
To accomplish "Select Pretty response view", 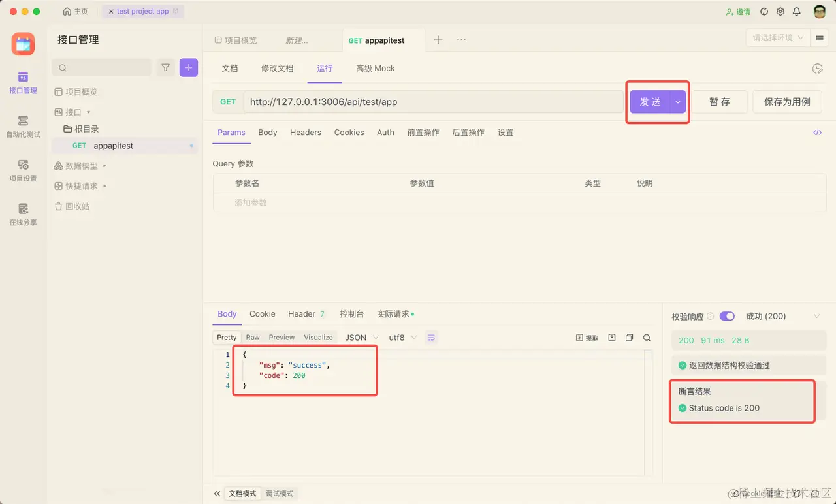I will pos(227,338).
